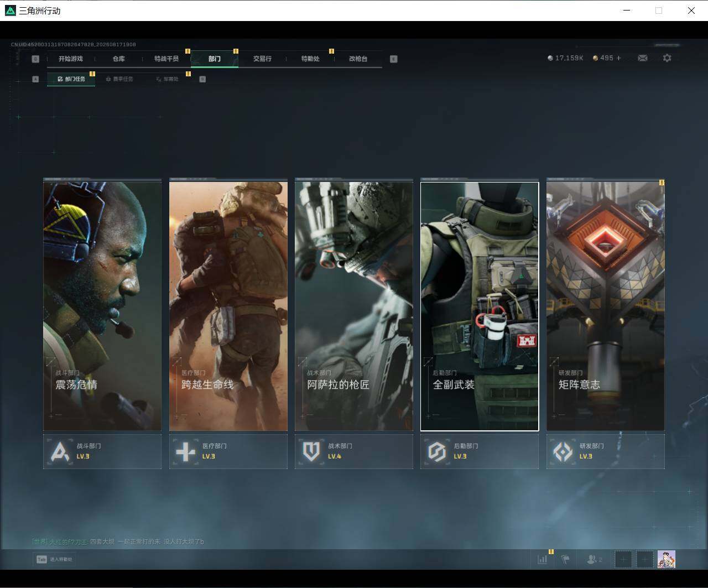Click the 阿萨拉的枪匠 mission title text
Image resolution: width=708 pixels, height=588 pixels.
point(338,384)
